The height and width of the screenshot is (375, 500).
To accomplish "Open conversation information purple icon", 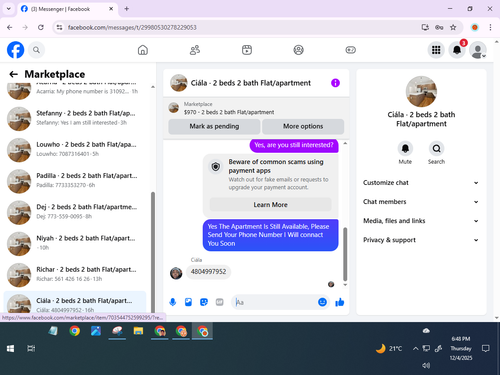I will pyautogui.click(x=335, y=83).
